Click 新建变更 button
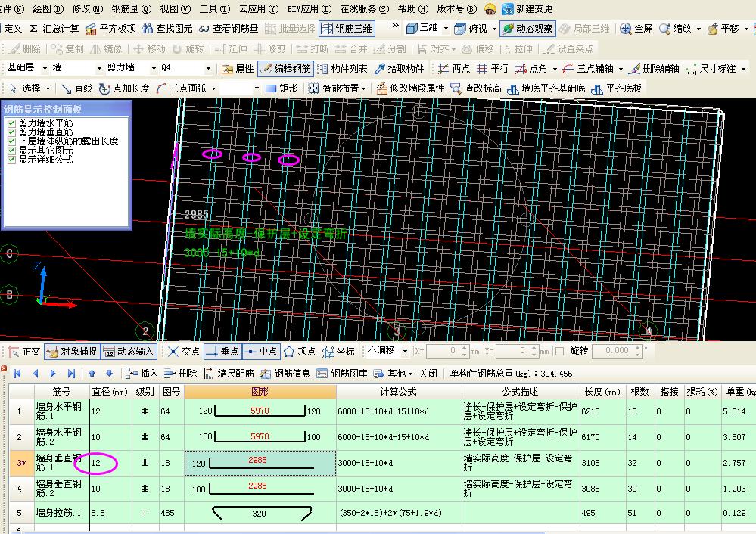Screen dimensions: 756x534 tap(527, 8)
